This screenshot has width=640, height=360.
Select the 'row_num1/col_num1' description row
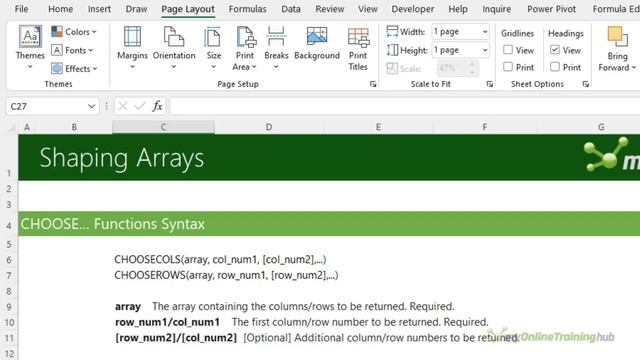tap(301, 322)
